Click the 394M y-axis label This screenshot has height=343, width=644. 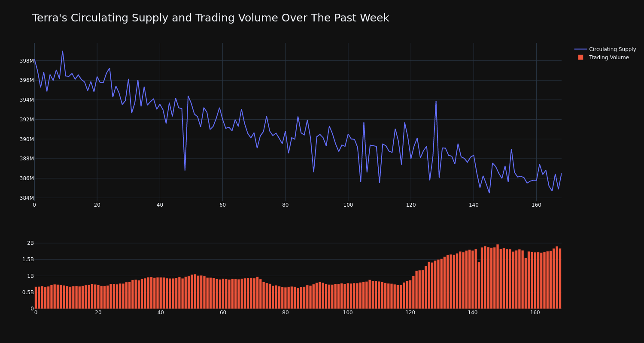27,100
